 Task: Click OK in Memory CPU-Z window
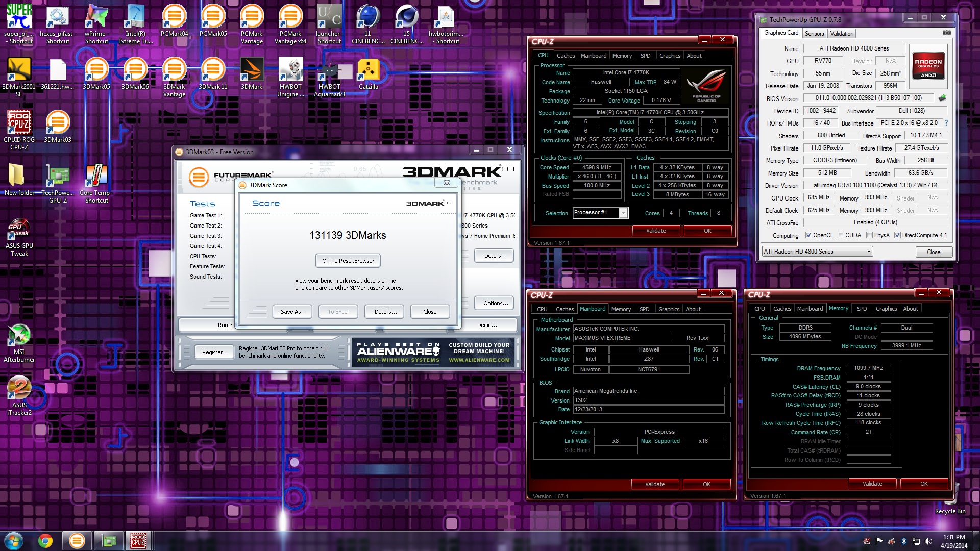pos(924,484)
